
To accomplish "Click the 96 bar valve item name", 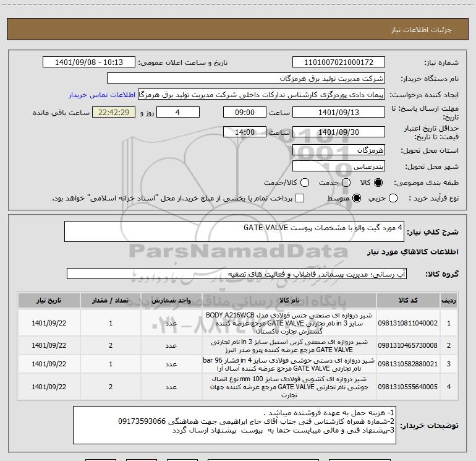I will pyautogui.click(x=289, y=364).
